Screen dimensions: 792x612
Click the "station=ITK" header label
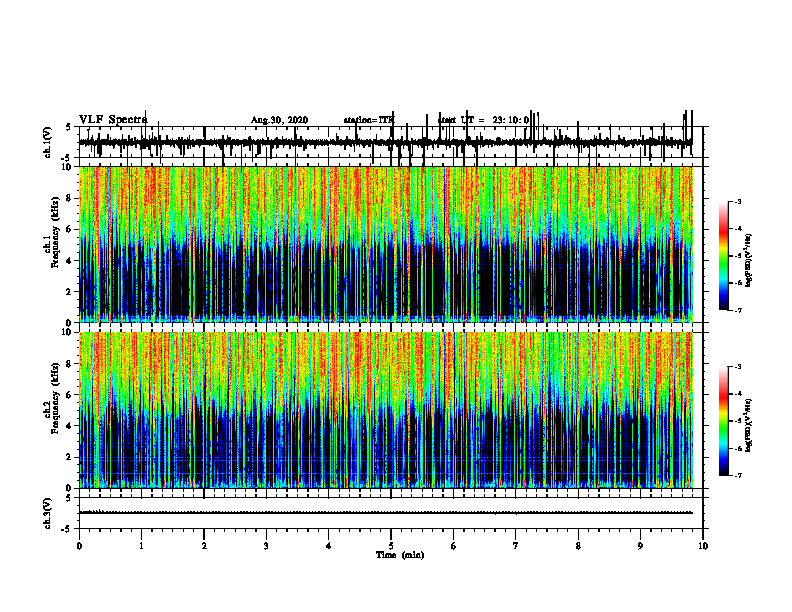pyautogui.click(x=369, y=120)
